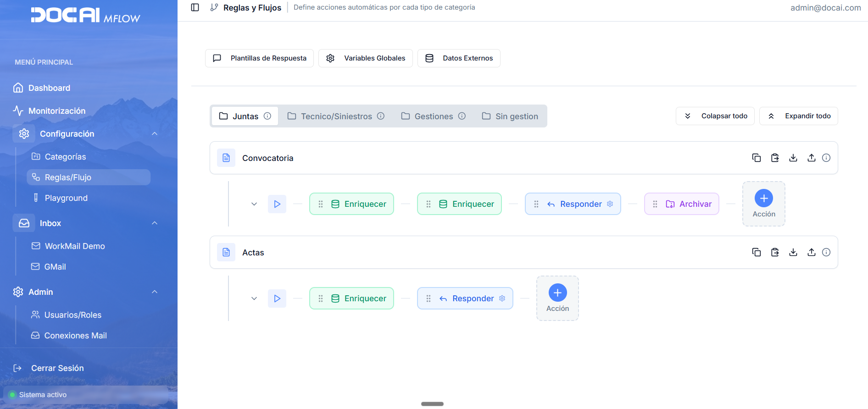Screen dimensions: 868x409
Task: Click the copy icon in Convocatoria row
Action: pos(757,158)
